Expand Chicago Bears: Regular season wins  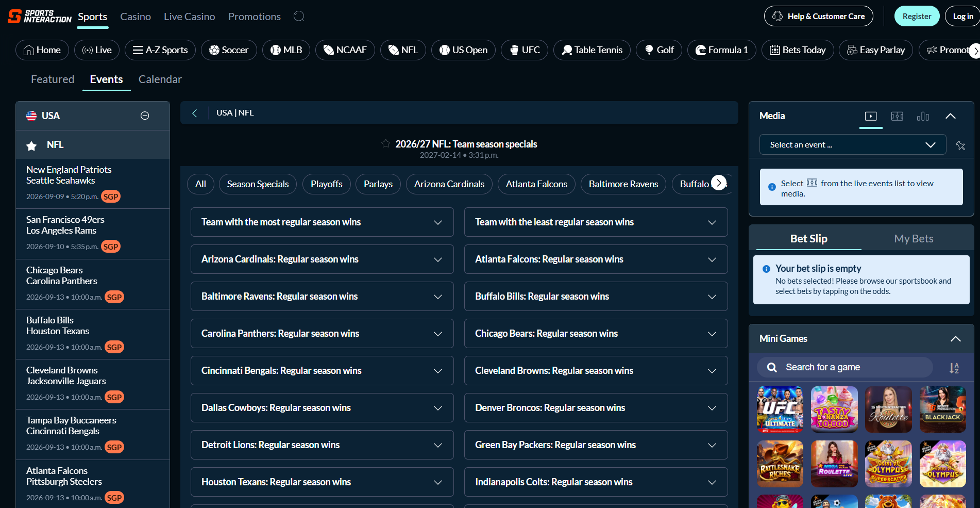pos(596,334)
